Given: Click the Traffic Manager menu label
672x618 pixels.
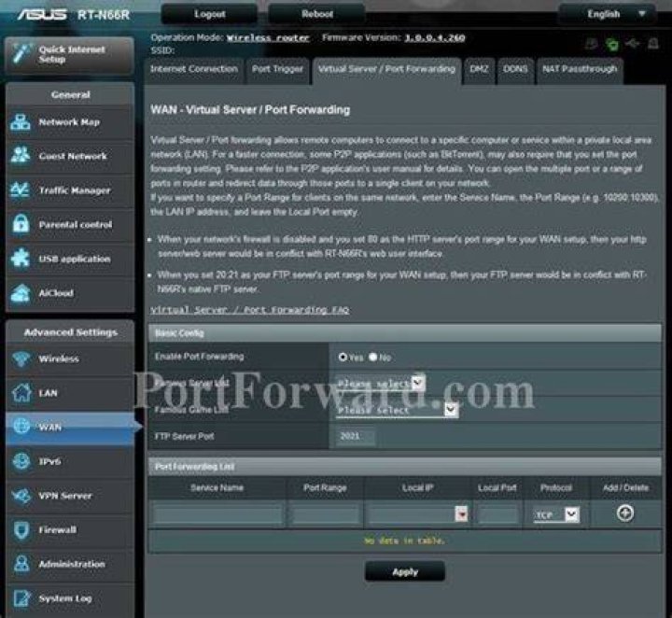Looking at the screenshot, I should (x=75, y=190).
